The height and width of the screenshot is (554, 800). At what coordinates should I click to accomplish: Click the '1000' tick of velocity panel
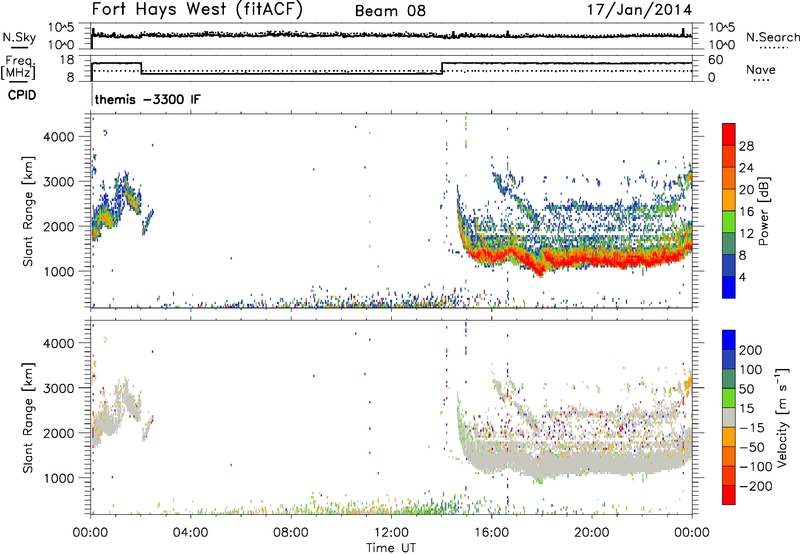pyautogui.click(x=59, y=478)
